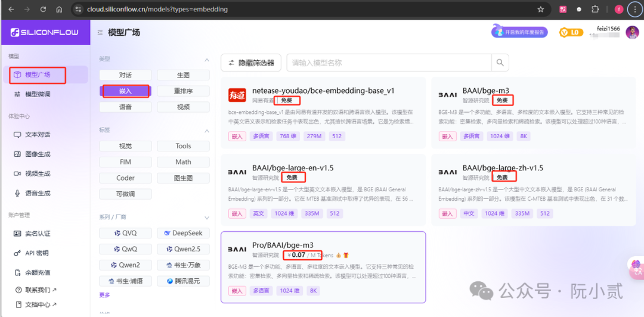Open 模型广场 in the sidebar

[45, 74]
